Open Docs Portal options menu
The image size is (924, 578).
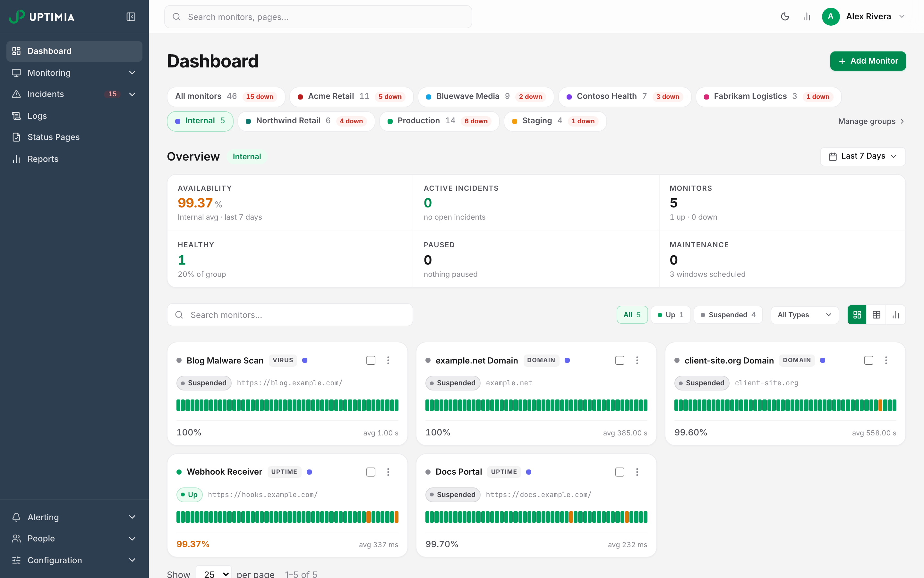tap(637, 472)
